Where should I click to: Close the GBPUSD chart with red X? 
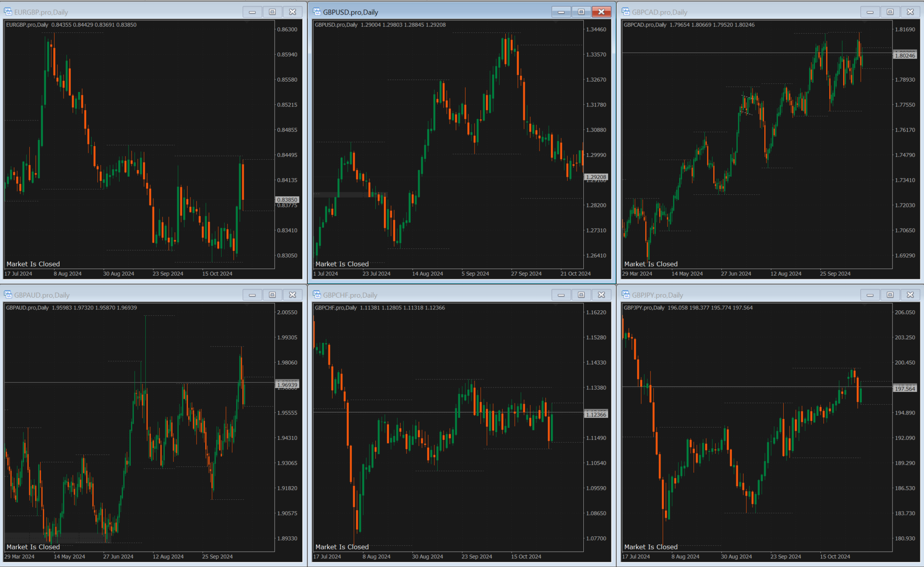pos(601,12)
